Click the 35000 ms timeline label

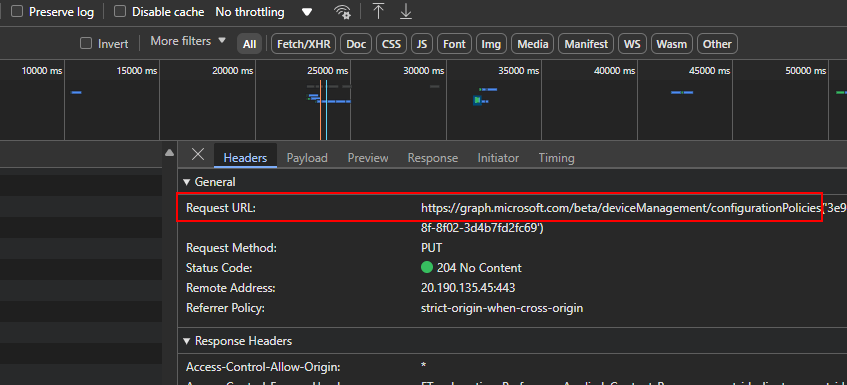click(x=519, y=71)
